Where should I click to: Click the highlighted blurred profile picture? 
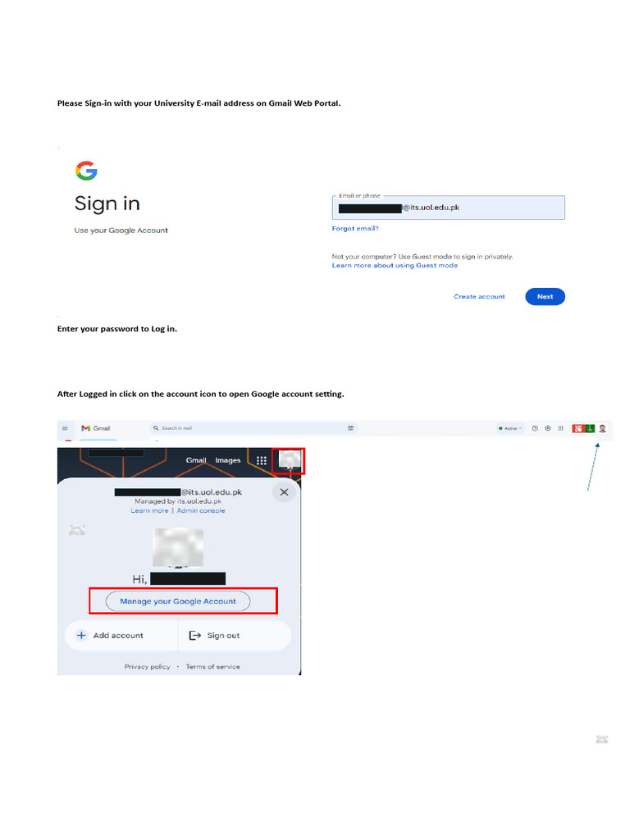290,461
